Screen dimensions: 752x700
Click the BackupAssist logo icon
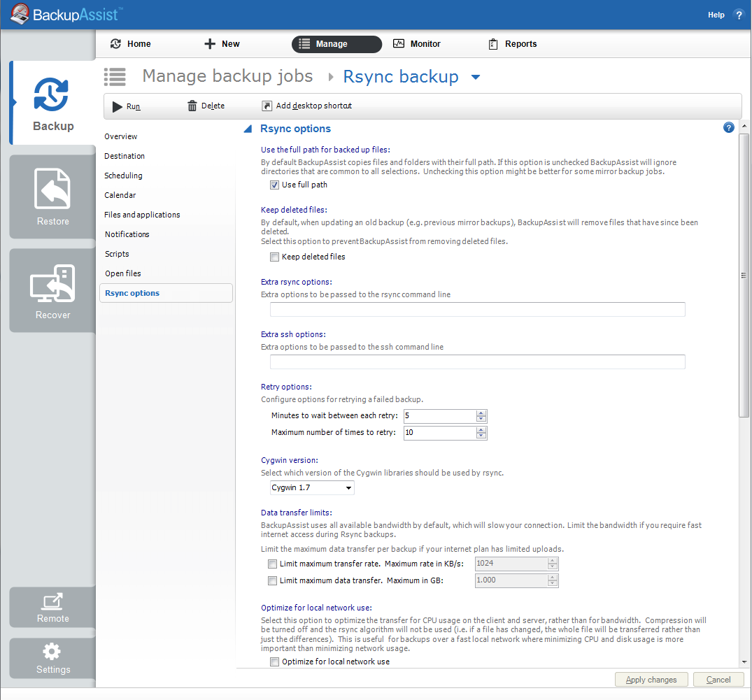coord(20,14)
